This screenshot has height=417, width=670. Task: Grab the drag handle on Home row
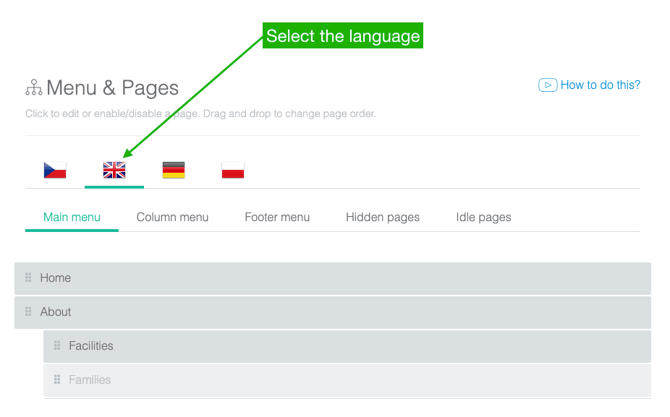click(28, 278)
